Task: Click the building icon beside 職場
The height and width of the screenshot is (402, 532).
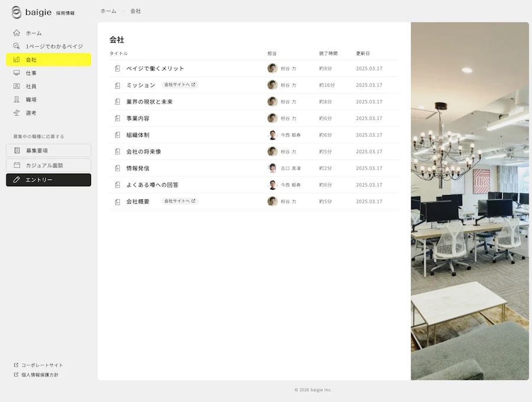Action: (17, 99)
